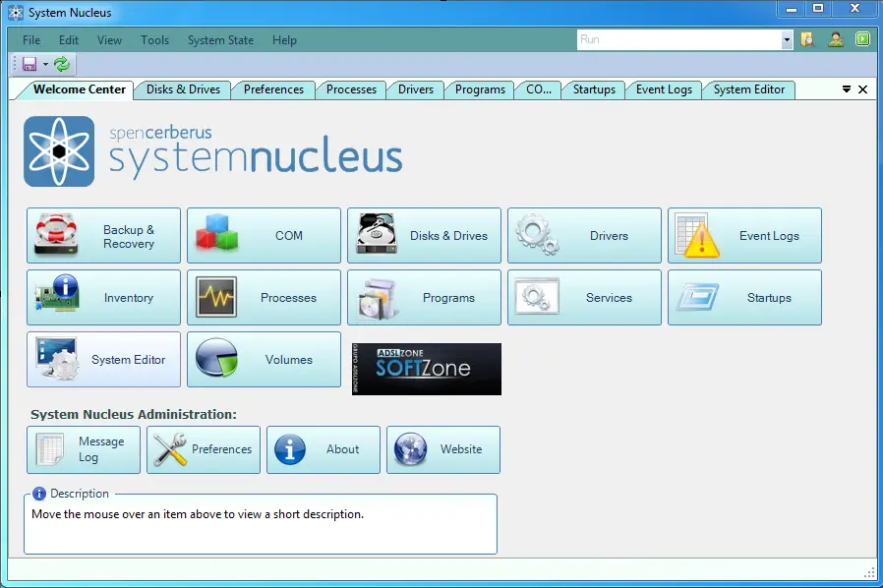Click the window resize grip corner
This screenshot has height=588, width=883.
point(869,572)
